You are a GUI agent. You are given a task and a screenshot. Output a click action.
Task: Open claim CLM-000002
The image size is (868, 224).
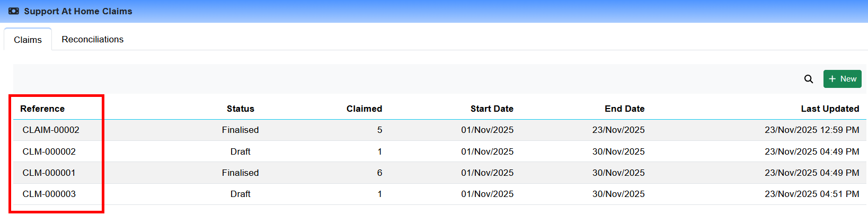coord(49,151)
